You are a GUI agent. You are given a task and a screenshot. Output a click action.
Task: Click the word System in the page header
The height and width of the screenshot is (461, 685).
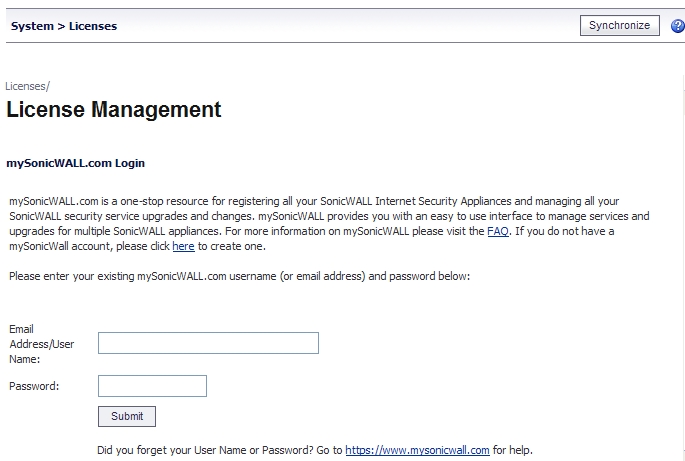tap(32, 26)
